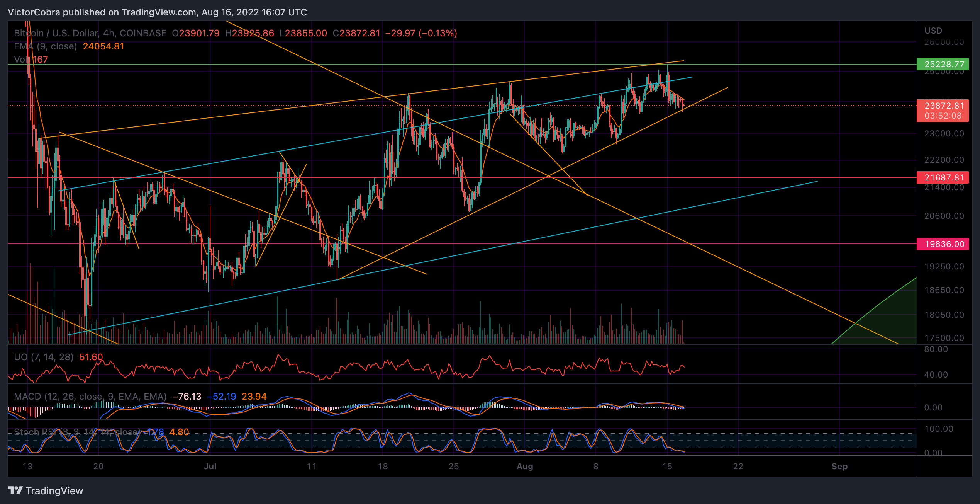
Task: Click the 18050.00 price axis label
Action: point(944,315)
